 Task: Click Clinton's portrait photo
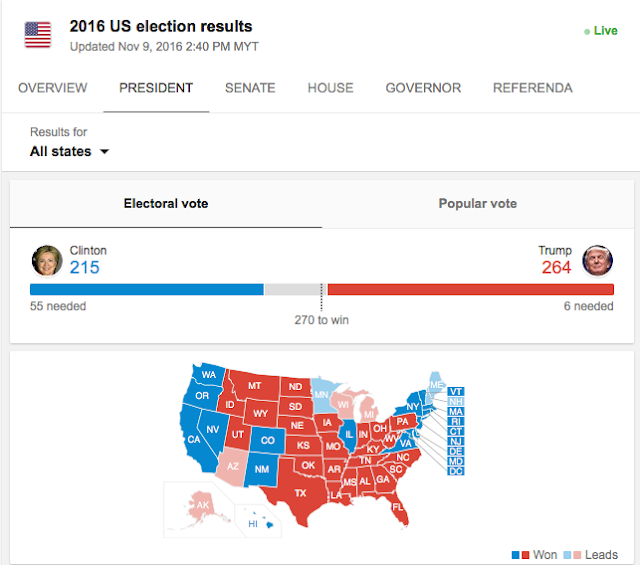47,260
